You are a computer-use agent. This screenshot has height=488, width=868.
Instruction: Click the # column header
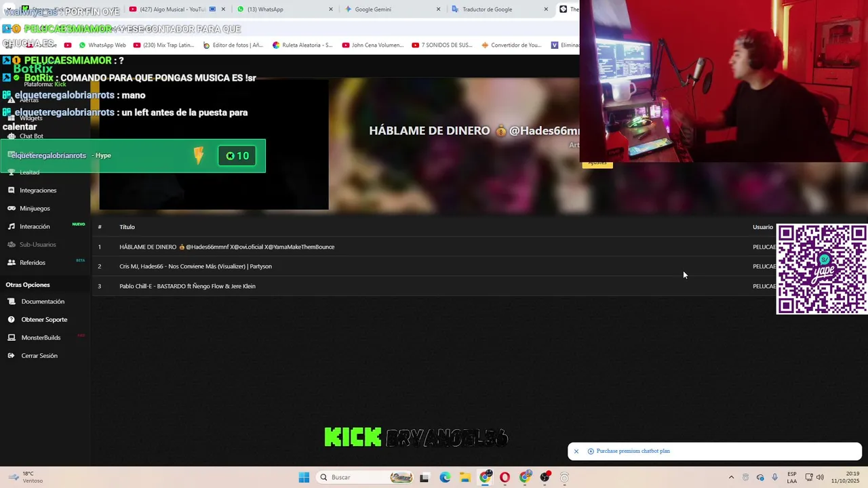coord(100,227)
